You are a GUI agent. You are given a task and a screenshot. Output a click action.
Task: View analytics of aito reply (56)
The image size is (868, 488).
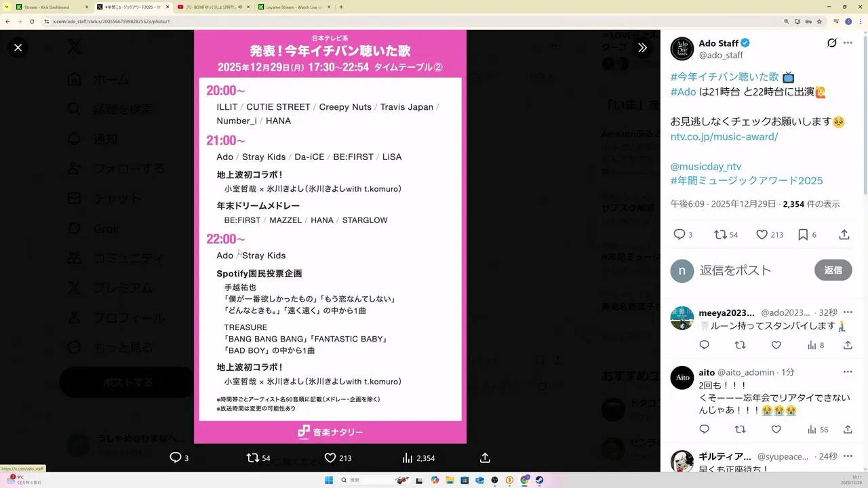coord(818,429)
